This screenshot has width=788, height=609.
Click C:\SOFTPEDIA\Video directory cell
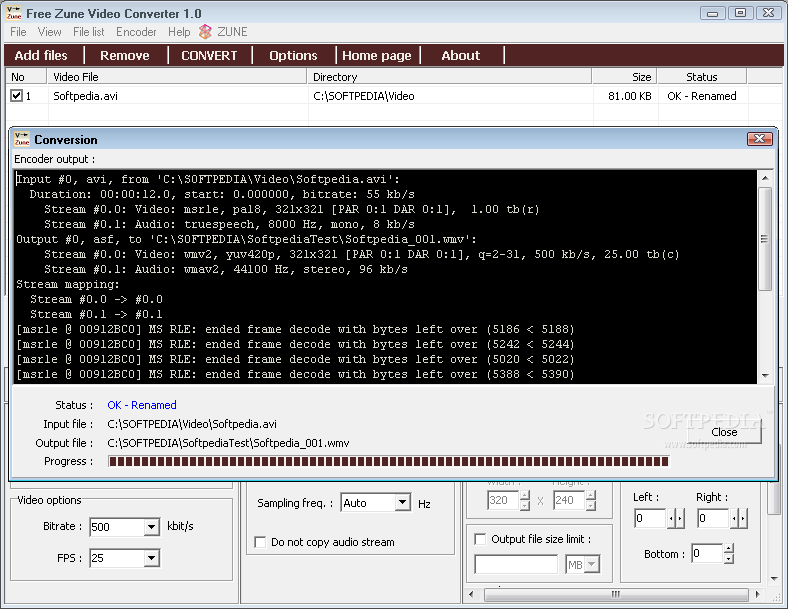(x=364, y=96)
